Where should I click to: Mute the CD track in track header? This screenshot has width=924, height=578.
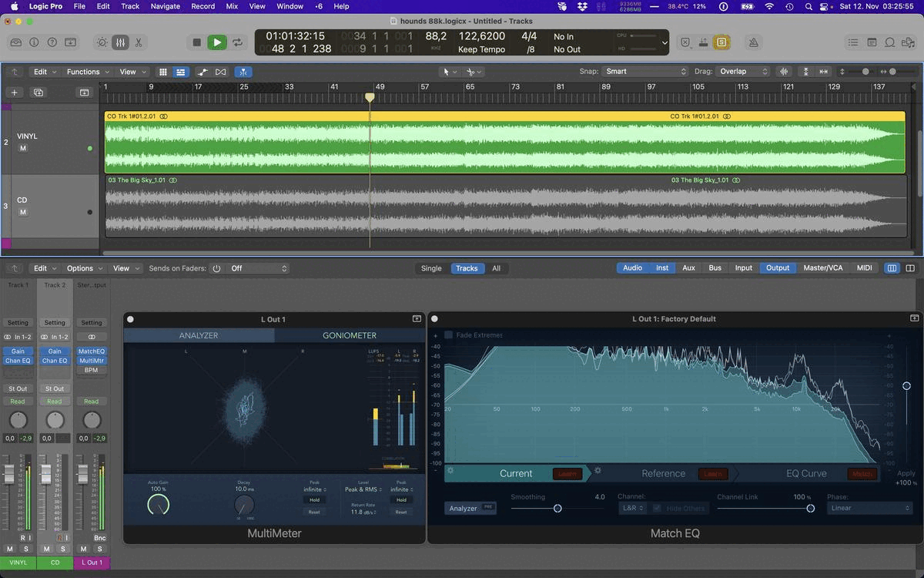click(23, 212)
